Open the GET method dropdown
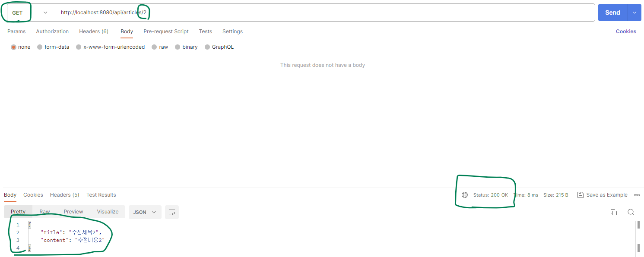The image size is (644, 257). coord(30,13)
